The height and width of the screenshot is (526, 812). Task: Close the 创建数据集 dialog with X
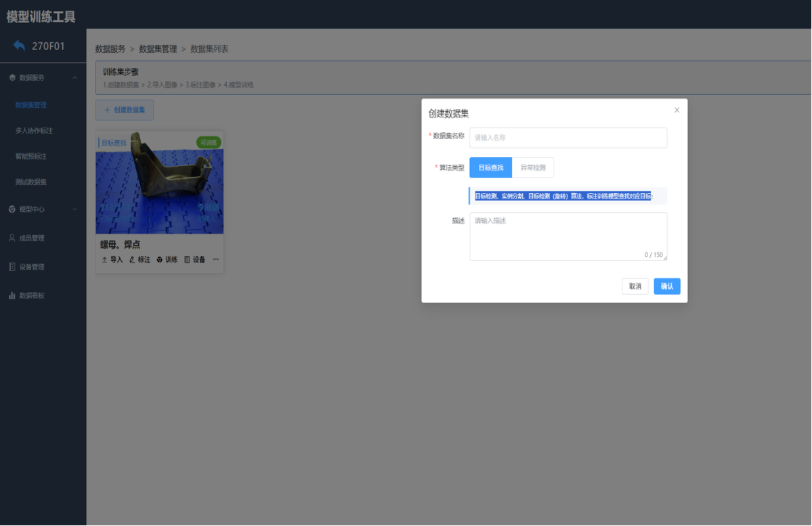[x=677, y=110]
